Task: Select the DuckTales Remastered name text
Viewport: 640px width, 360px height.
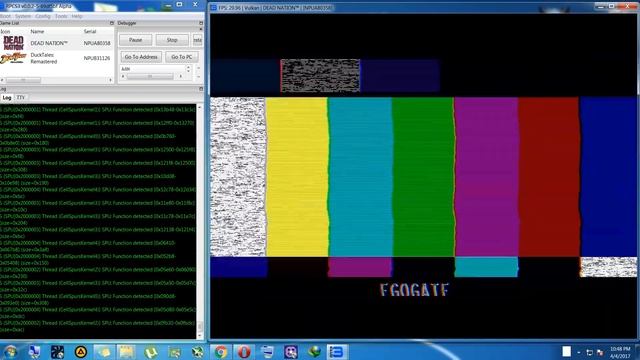Action: pos(44,58)
